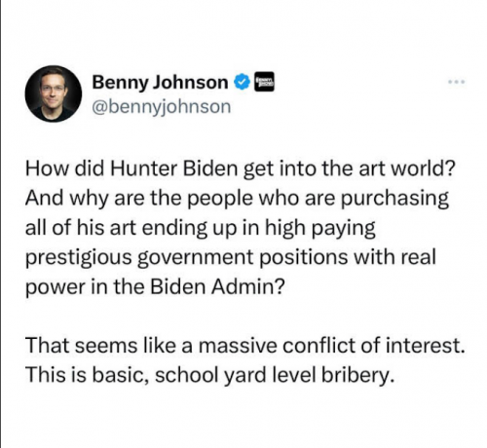
Task: Click the words "high paying" in the tweet
Action: [320, 228]
